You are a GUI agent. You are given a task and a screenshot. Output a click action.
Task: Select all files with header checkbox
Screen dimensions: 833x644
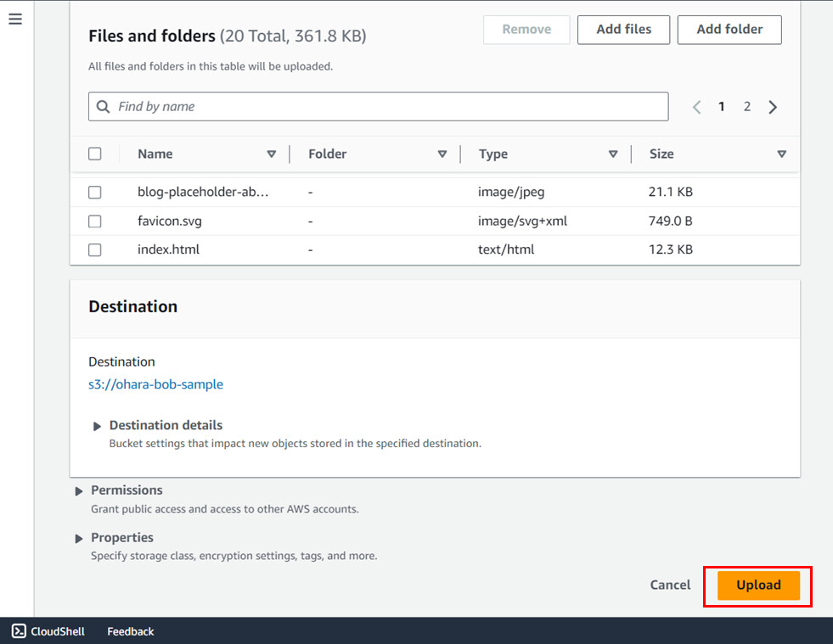(x=95, y=154)
